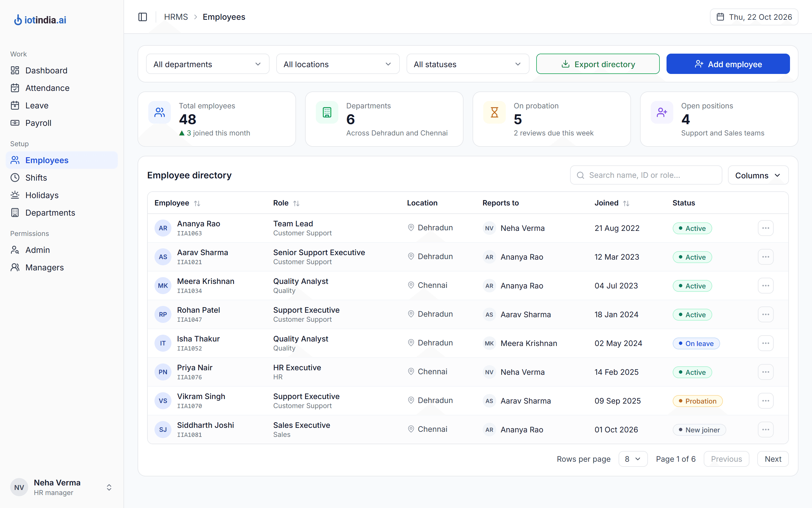Viewport: 812px width, 508px height.
Task: Open row actions for Aarav Sharma
Action: [765, 257]
